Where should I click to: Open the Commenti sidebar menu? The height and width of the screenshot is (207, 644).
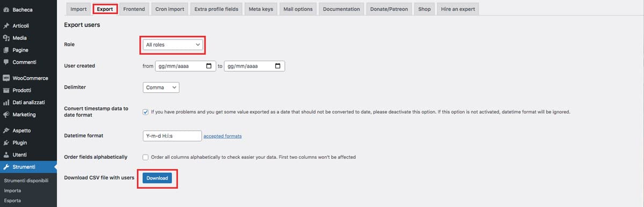point(28,62)
